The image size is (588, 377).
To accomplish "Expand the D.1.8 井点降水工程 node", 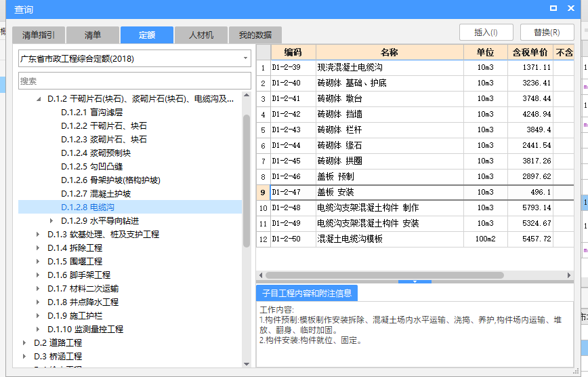I will tap(38, 302).
